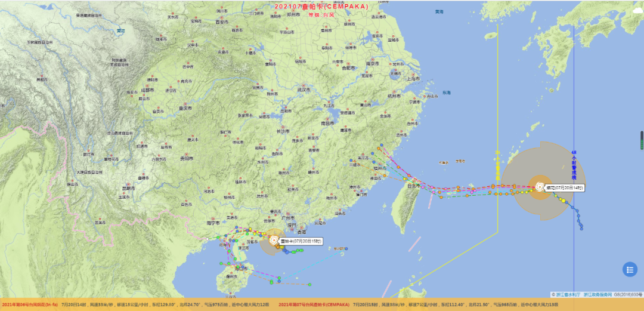Click the 武汉市 city label

point(305,90)
